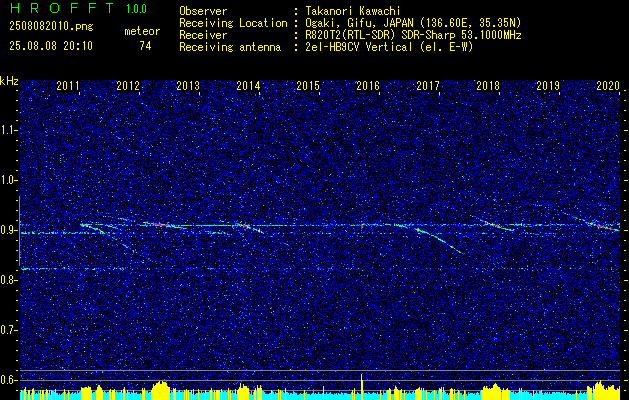Click the 2011 time axis label
Viewport: 629px width, 400px height.
pyautogui.click(x=67, y=85)
